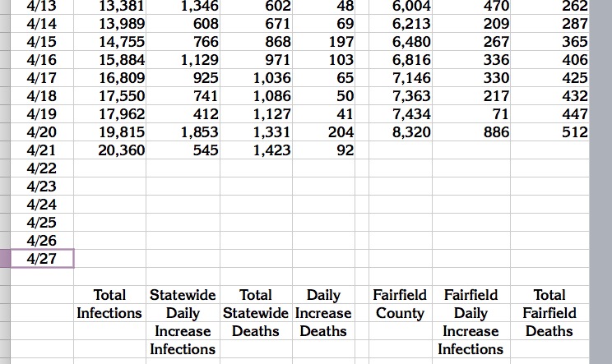Select the date cell 4/21
612x364 pixels.
[x=42, y=150]
